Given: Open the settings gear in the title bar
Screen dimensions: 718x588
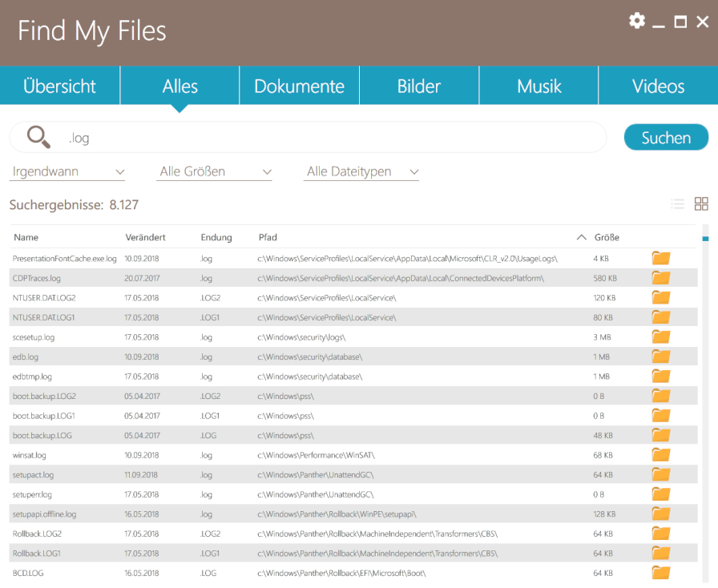Looking at the screenshot, I should point(637,21).
